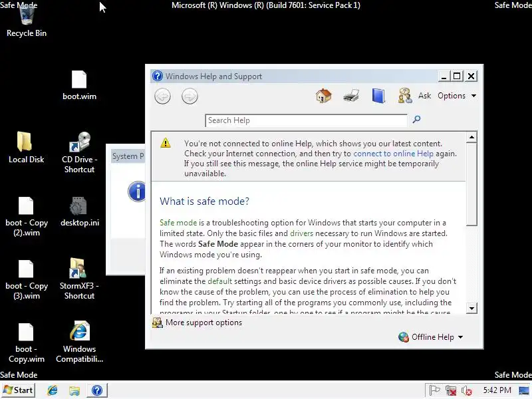532x399 pixels.
Task: Maximize the Windows Help and Support window
Action: point(457,76)
